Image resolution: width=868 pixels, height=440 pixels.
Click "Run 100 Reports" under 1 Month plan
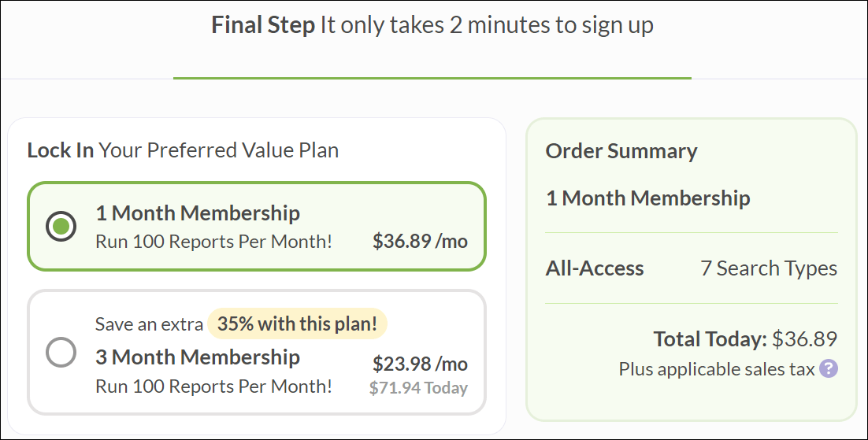[213, 241]
